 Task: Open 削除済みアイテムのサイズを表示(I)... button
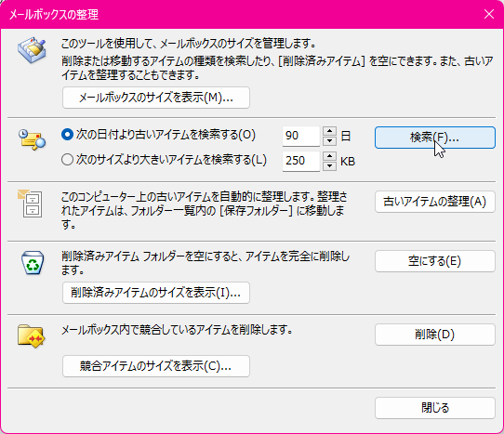click(x=156, y=293)
